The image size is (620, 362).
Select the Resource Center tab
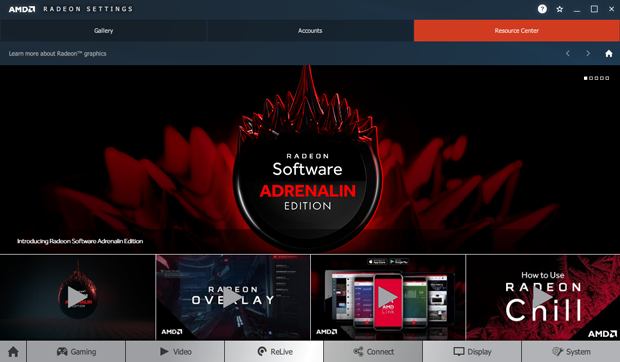coord(516,30)
